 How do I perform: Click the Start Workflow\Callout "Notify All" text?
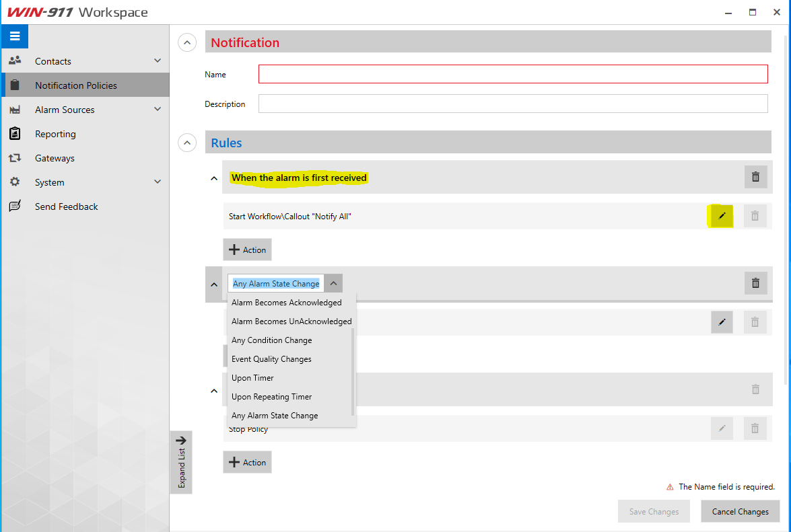click(x=289, y=217)
